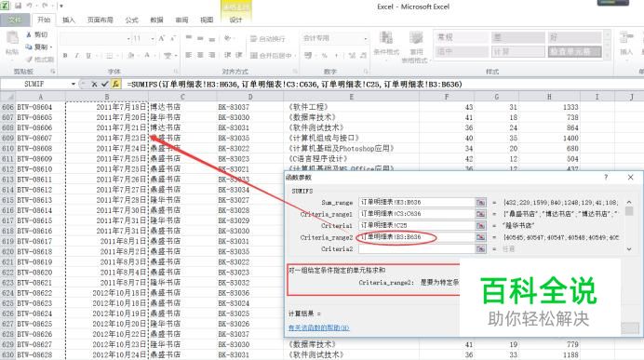This screenshot has height=360, width=644.
Task: Click the Criteria1 collapse dialog button
Action: [480, 225]
